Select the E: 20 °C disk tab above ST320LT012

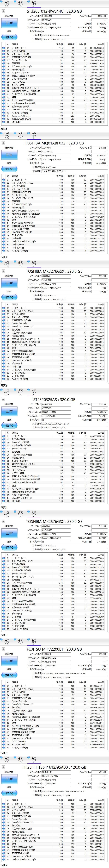21,4
